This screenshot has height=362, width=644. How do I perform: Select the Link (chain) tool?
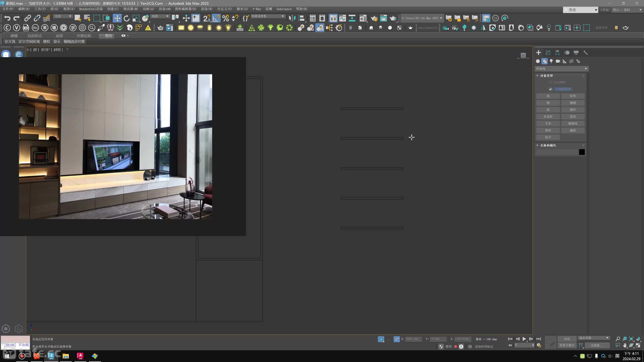pos(27,18)
